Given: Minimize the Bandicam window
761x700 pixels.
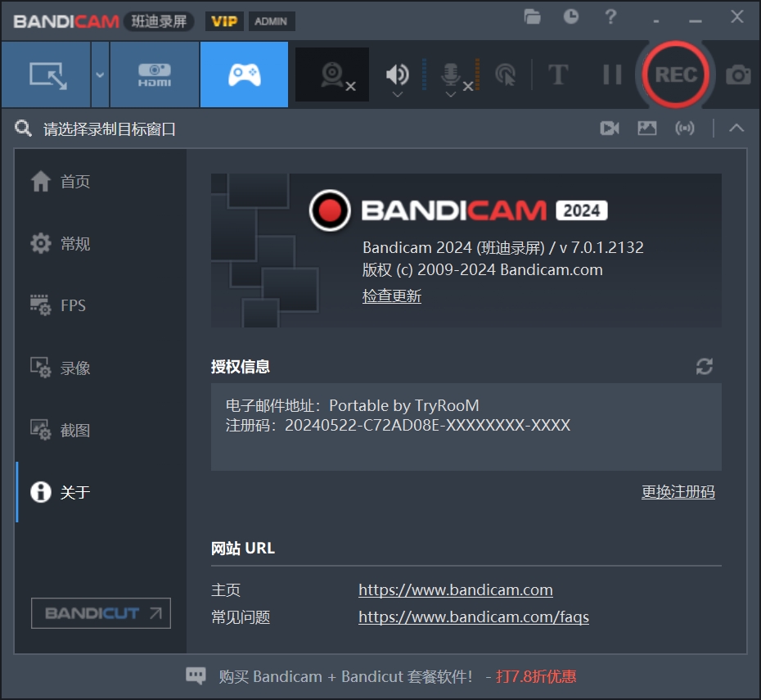Looking at the screenshot, I should point(696,20).
